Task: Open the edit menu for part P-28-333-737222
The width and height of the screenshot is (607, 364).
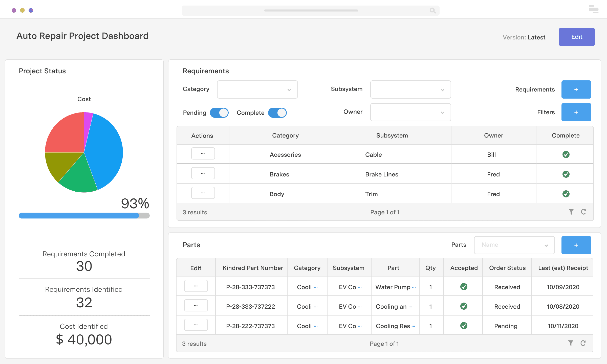Action: point(196,305)
